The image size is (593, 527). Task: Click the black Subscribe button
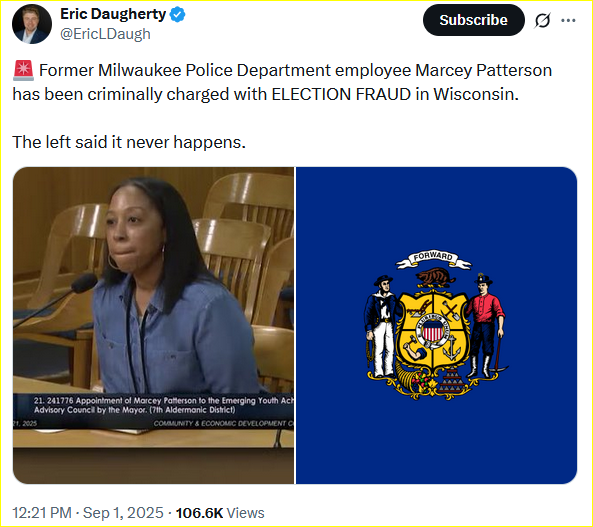tap(473, 20)
